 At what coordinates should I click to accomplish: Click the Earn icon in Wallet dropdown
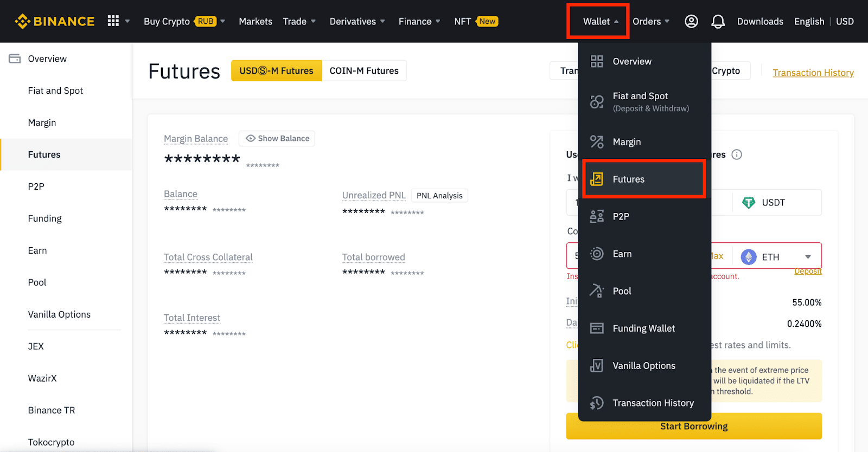(x=597, y=254)
